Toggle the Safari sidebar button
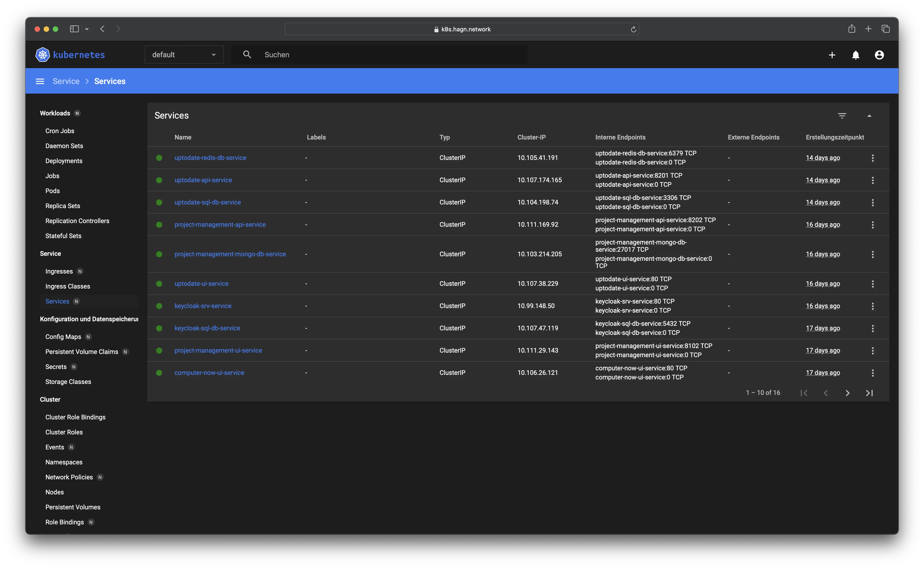 (x=74, y=29)
